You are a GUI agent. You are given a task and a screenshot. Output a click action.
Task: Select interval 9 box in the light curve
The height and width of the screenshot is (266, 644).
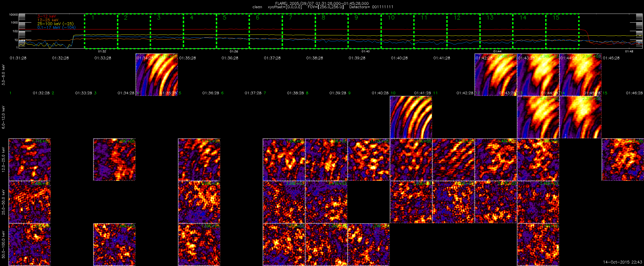point(365,31)
